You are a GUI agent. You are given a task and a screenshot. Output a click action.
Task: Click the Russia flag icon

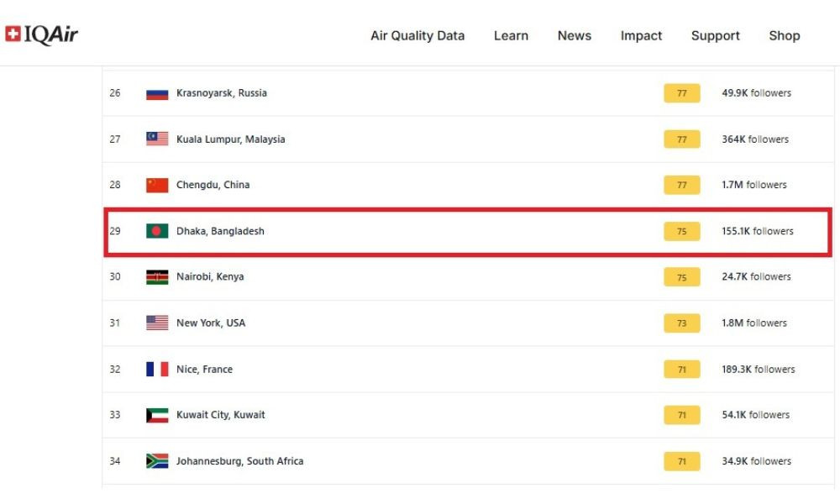click(x=157, y=93)
